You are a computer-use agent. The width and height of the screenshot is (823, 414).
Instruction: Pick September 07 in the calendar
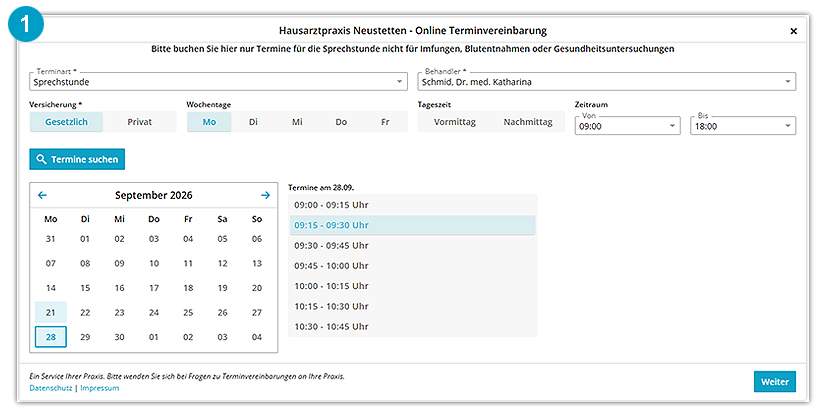(x=51, y=263)
